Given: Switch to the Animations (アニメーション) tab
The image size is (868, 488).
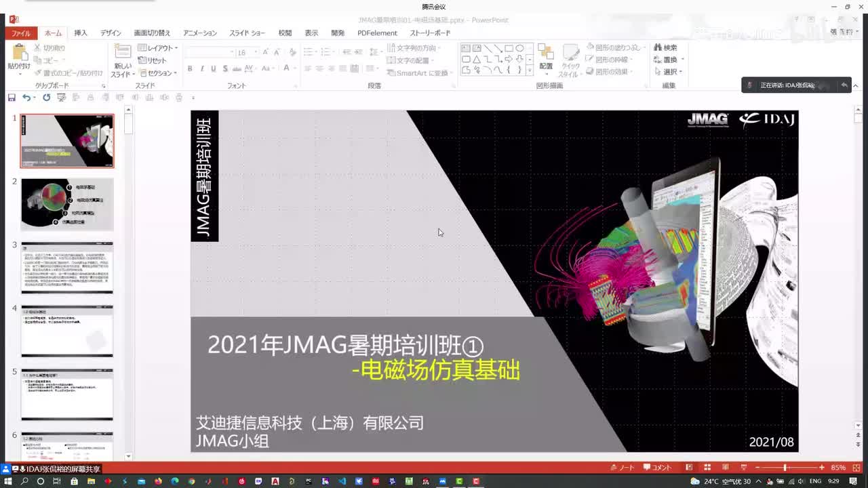Looking at the screenshot, I should [200, 33].
